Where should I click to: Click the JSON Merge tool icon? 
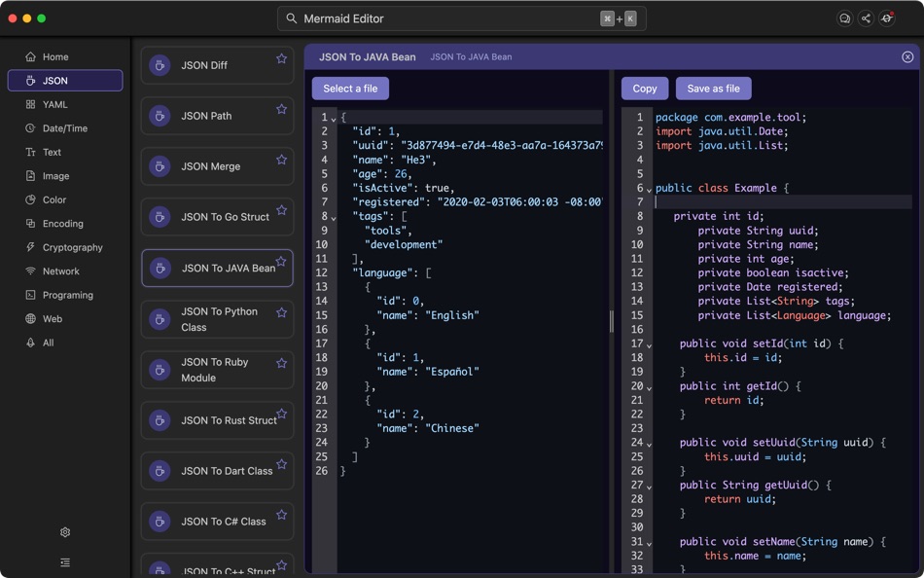(160, 166)
